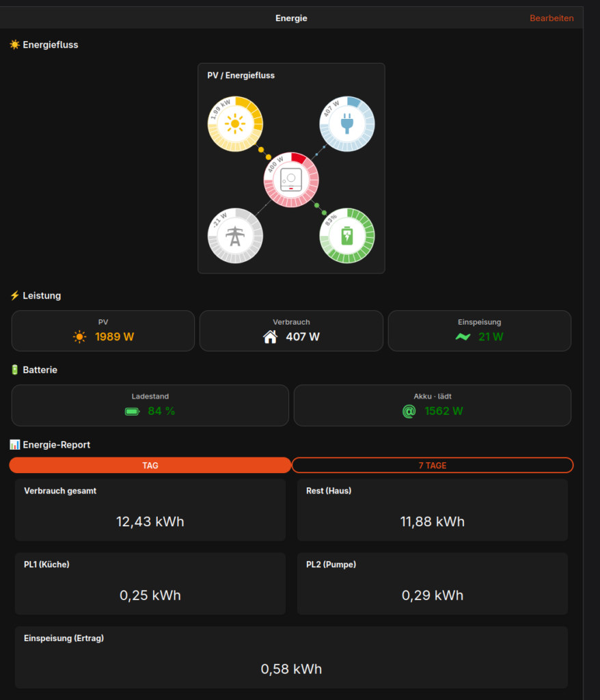This screenshot has height=700, width=600.
Task: Click the sun icon in the PV card
Action: pyautogui.click(x=79, y=336)
